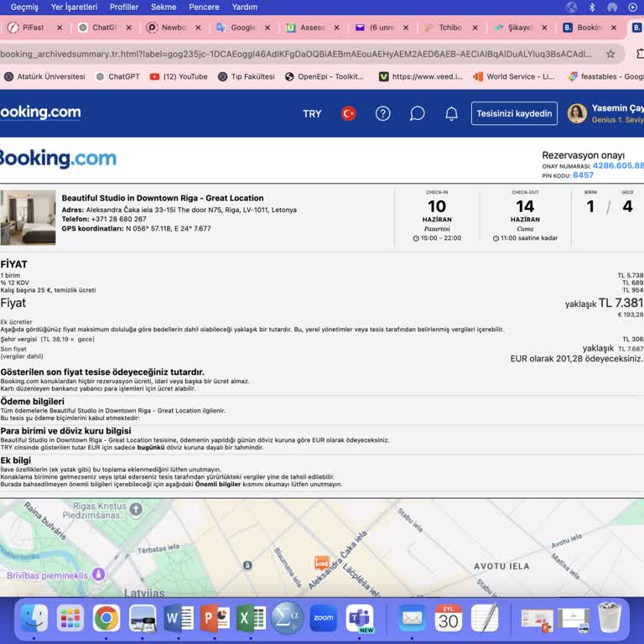
Task: Click the Tesisinizi kaydedin button
Action: 514,113
